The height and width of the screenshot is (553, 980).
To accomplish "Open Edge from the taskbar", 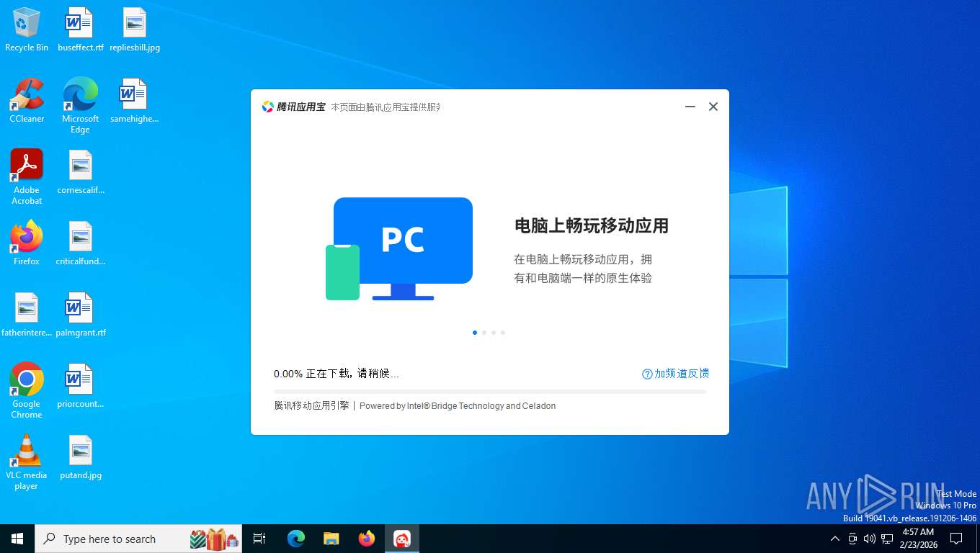I will 296,539.
